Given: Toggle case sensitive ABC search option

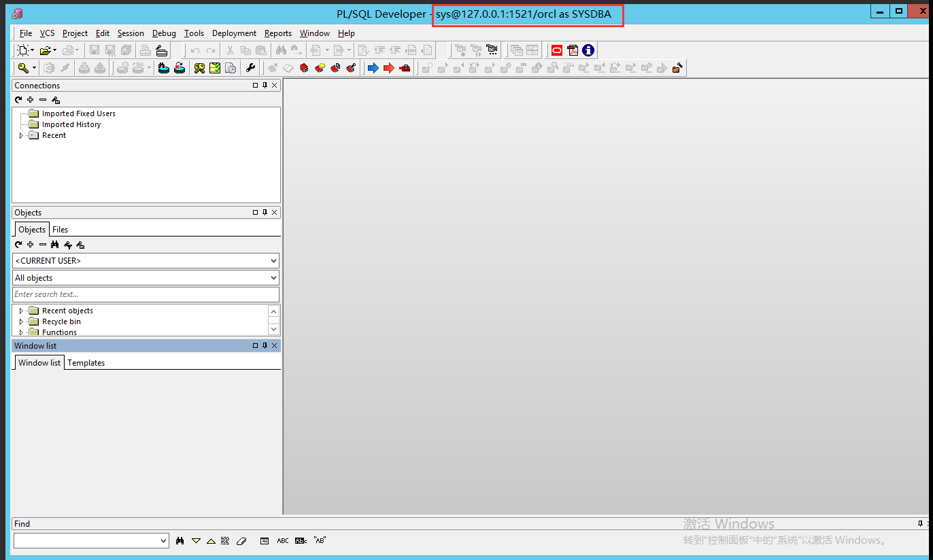Looking at the screenshot, I should (283, 541).
